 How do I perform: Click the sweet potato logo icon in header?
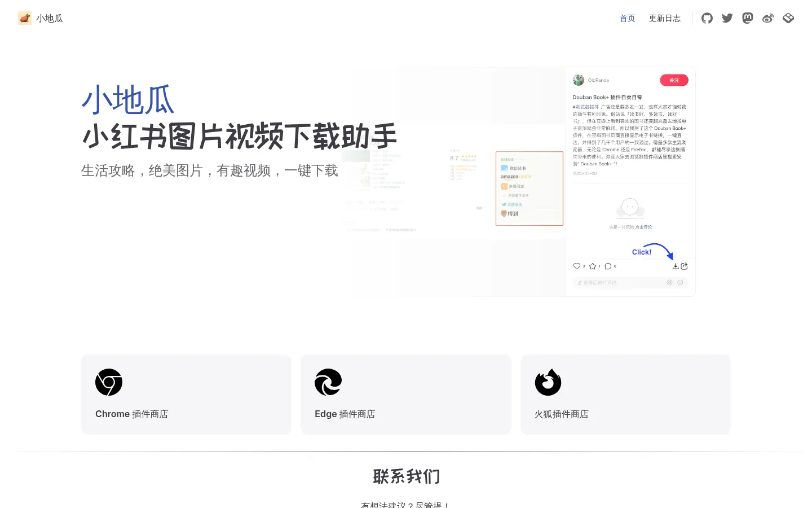(x=25, y=18)
